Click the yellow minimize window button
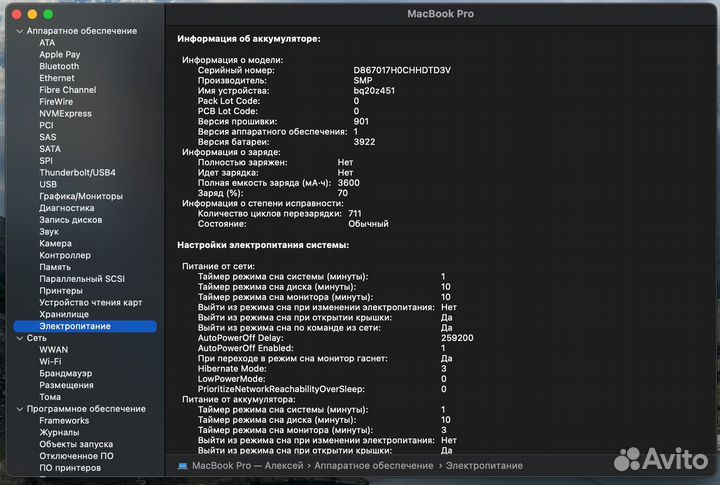The width and height of the screenshot is (720, 485). (32, 14)
